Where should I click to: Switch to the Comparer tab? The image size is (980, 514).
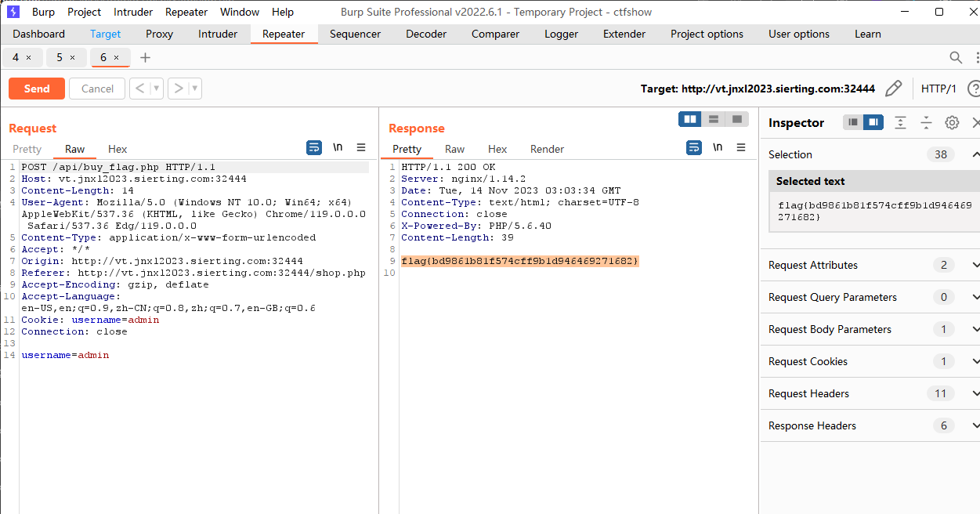point(495,34)
